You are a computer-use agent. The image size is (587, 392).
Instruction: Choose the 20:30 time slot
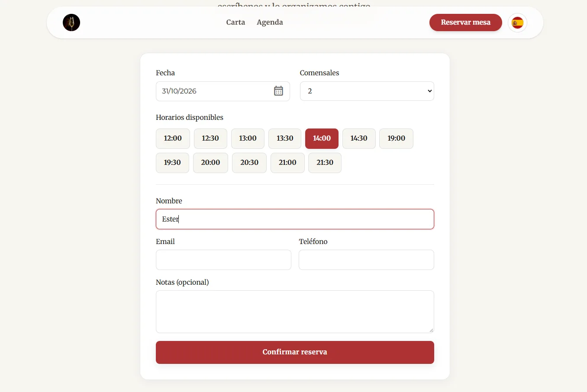(249, 163)
